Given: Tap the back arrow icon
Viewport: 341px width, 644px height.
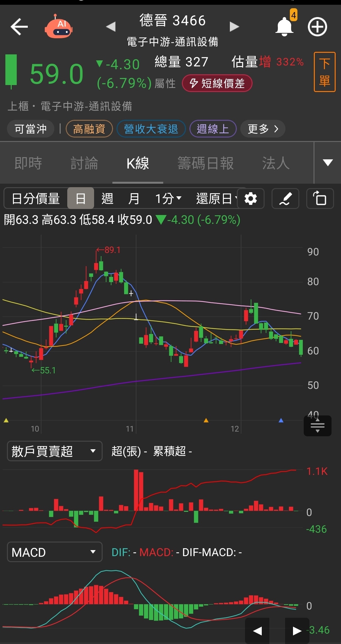Looking at the screenshot, I should (19, 27).
